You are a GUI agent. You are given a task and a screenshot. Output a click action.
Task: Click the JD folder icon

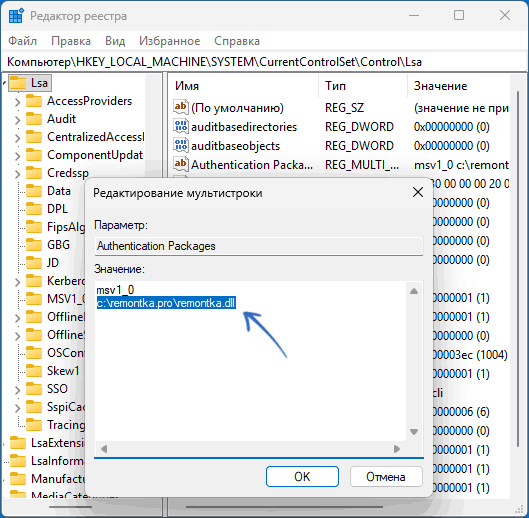tap(34, 263)
